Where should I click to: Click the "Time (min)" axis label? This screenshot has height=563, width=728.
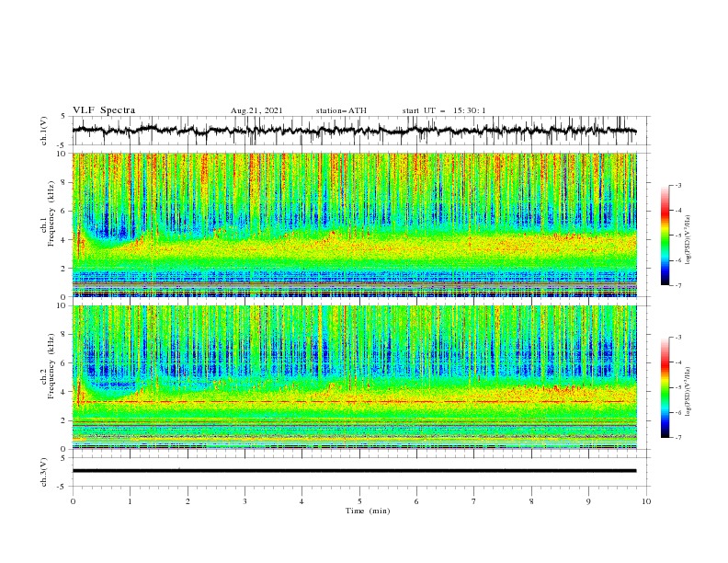click(x=368, y=511)
